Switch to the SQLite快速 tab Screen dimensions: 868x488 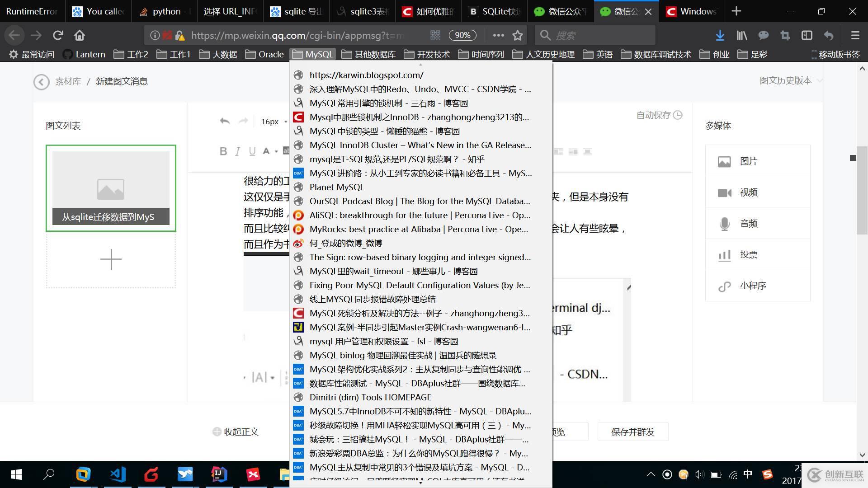[x=495, y=11]
